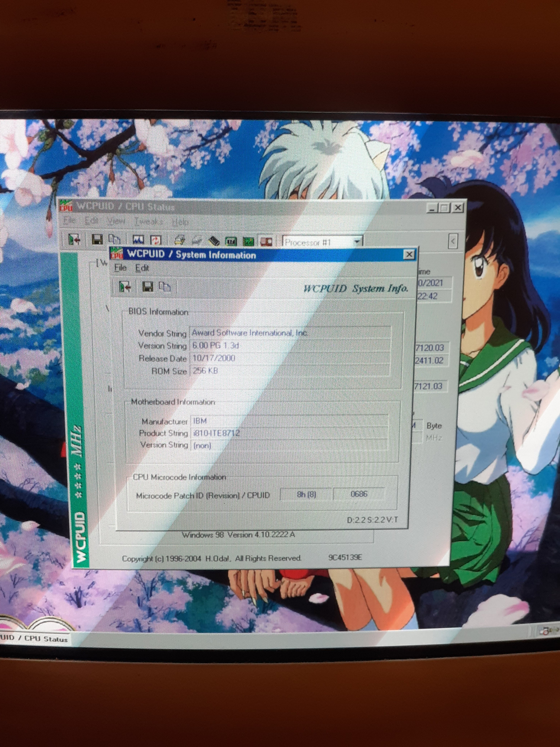This screenshot has width=560, height=747.
Task: Click the floppy save icon in CPU Status toolbar
Action: (x=97, y=239)
